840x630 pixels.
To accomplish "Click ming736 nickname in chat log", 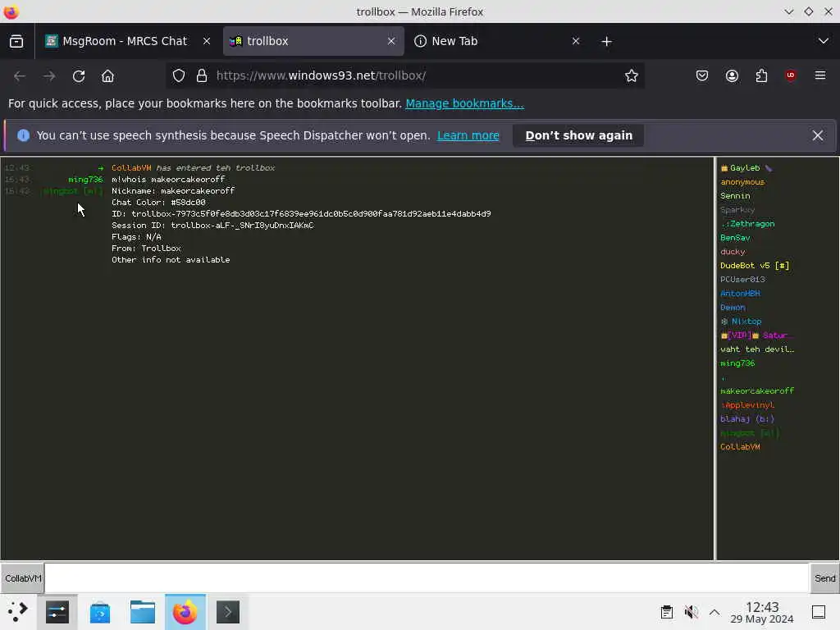I will click(x=85, y=180).
